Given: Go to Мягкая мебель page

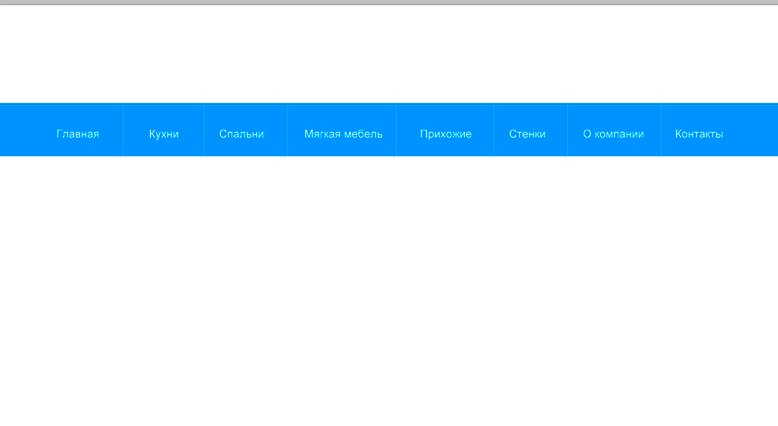Looking at the screenshot, I should click(x=343, y=134).
